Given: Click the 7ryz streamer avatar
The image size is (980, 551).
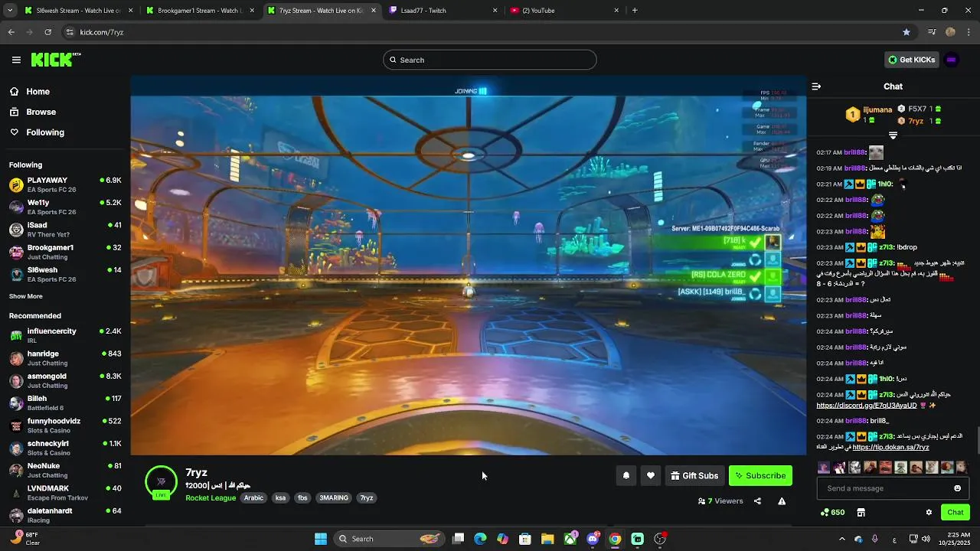Looking at the screenshot, I should point(161,482).
